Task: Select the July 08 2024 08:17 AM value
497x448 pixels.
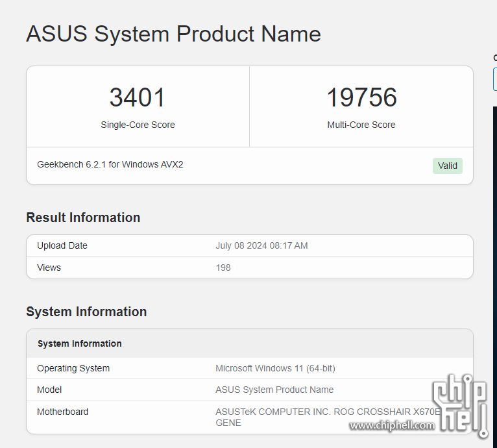Action: pyautogui.click(x=261, y=245)
